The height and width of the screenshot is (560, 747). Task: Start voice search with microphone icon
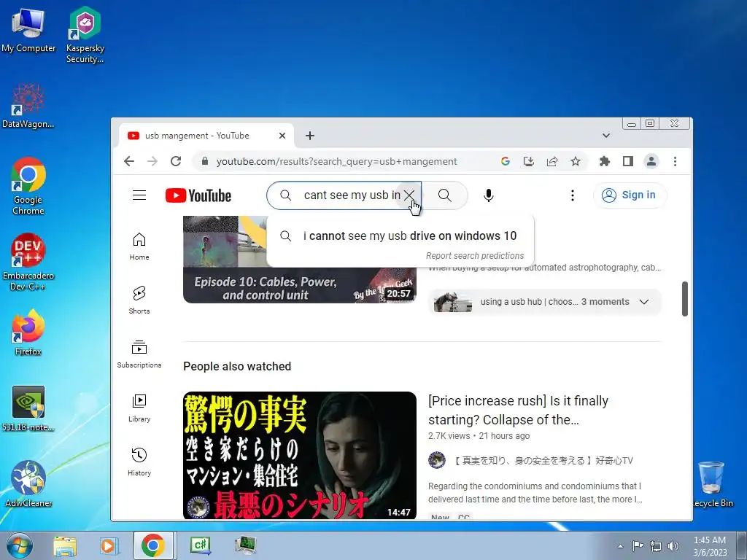[x=488, y=195]
